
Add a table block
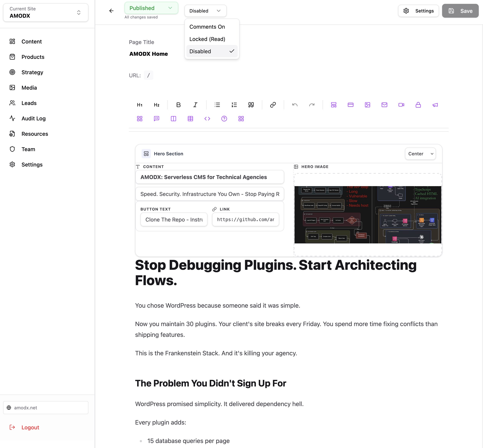point(190,119)
